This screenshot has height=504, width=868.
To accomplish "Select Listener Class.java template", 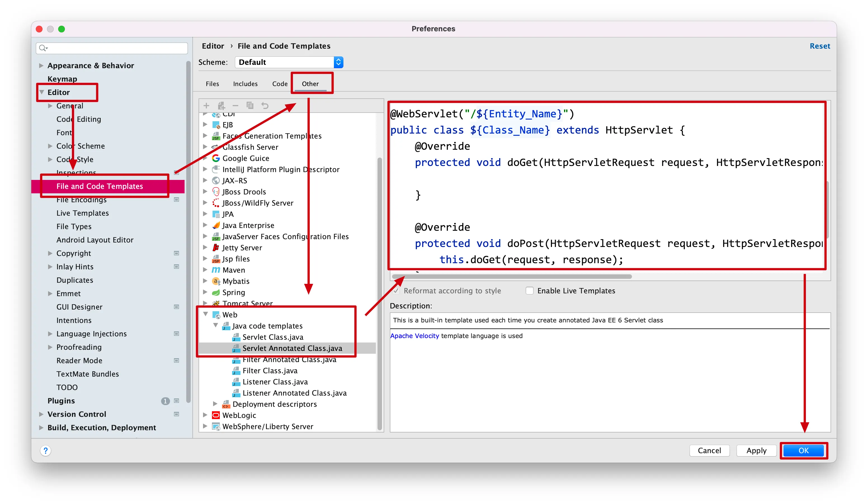I will click(x=275, y=382).
